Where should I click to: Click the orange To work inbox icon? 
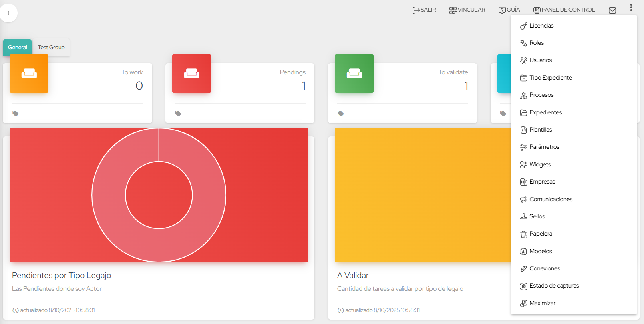[29, 74]
